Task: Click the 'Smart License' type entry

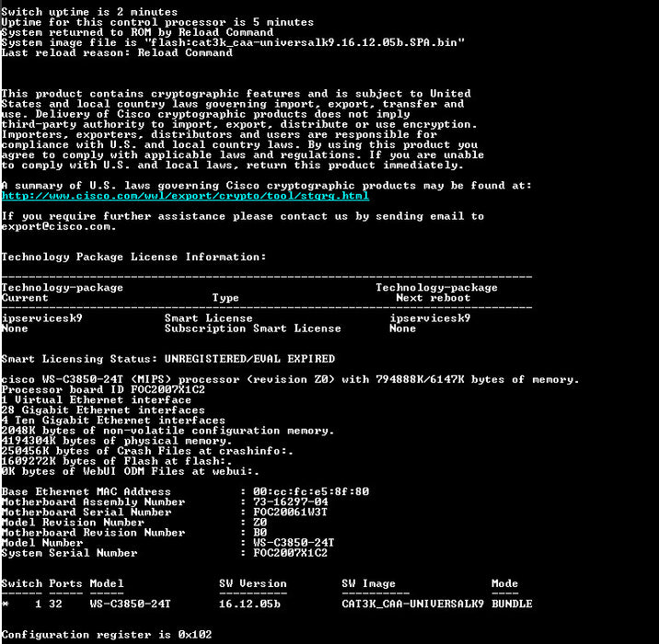Action: (x=208, y=318)
